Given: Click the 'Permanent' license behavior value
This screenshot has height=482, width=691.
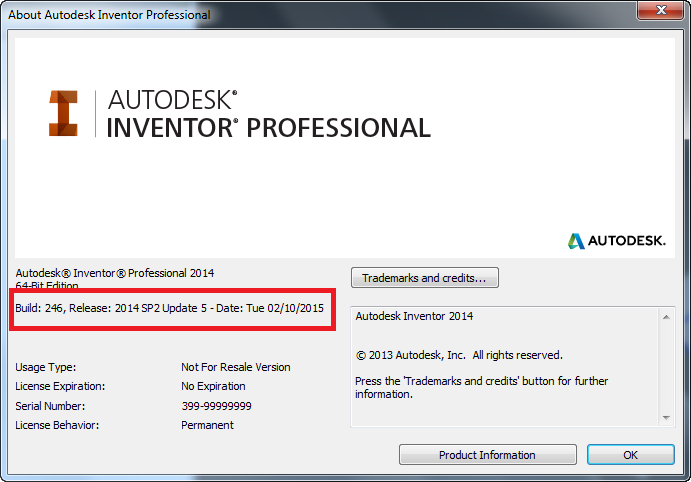Looking at the screenshot, I should coord(207,425).
